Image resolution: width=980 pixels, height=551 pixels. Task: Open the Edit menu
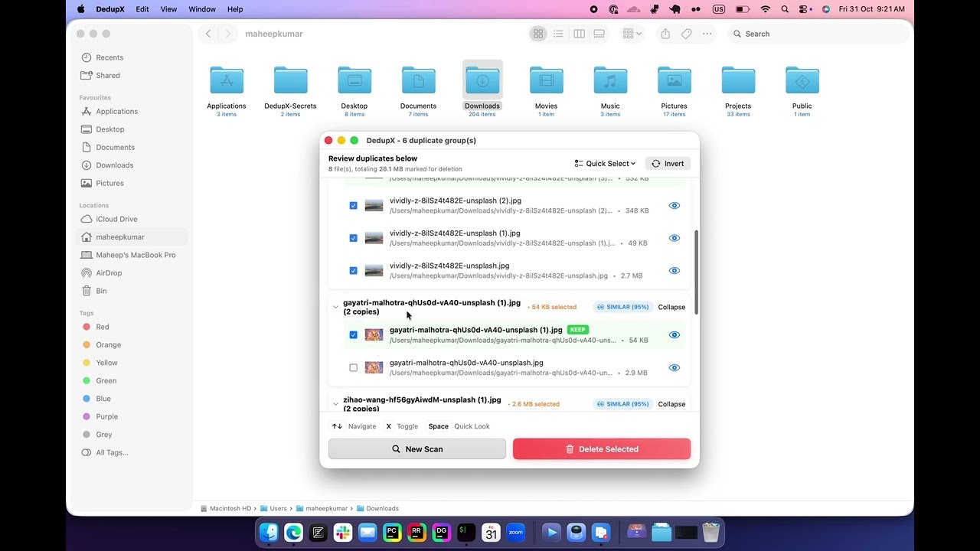pyautogui.click(x=142, y=9)
